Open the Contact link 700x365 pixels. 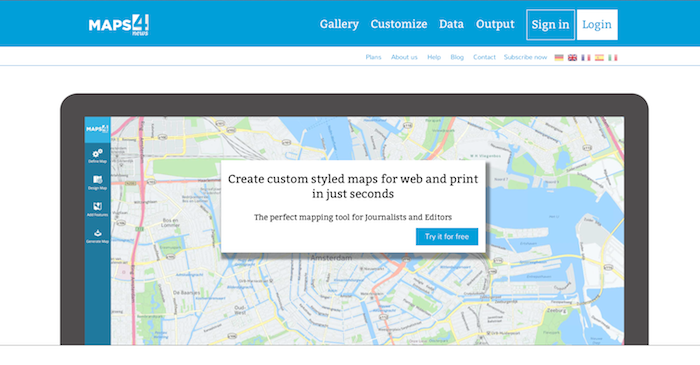[484, 57]
